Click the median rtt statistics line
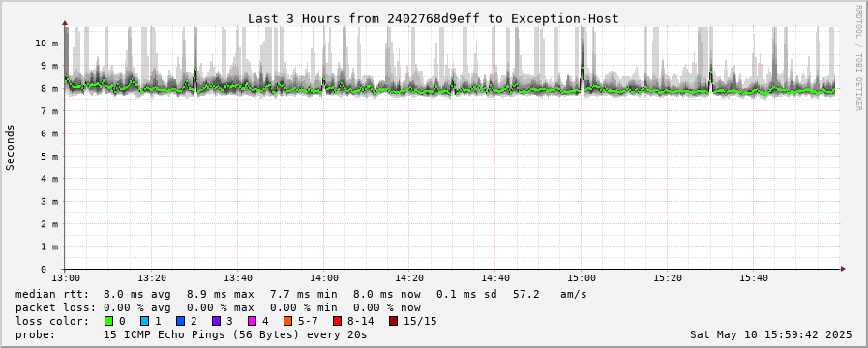868x348 pixels. 301,294
